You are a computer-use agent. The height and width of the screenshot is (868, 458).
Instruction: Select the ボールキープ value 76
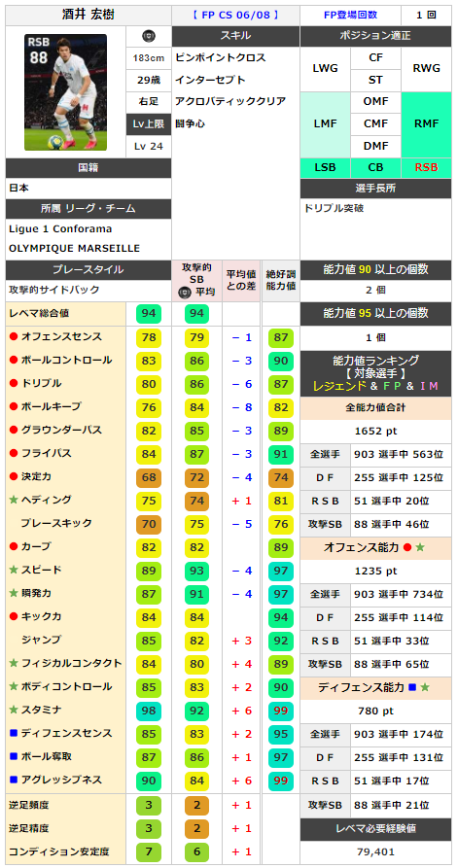coord(149,406)
